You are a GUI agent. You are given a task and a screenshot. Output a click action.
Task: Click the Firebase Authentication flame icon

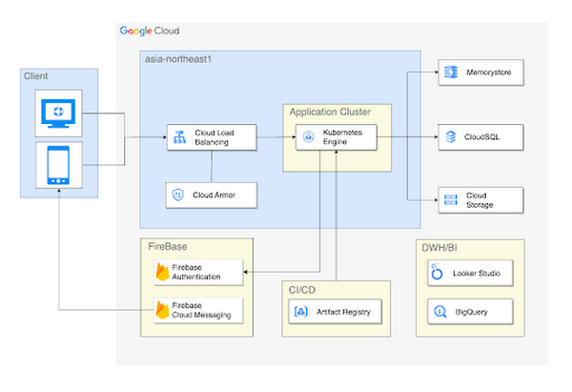click(x=162, y=272)
